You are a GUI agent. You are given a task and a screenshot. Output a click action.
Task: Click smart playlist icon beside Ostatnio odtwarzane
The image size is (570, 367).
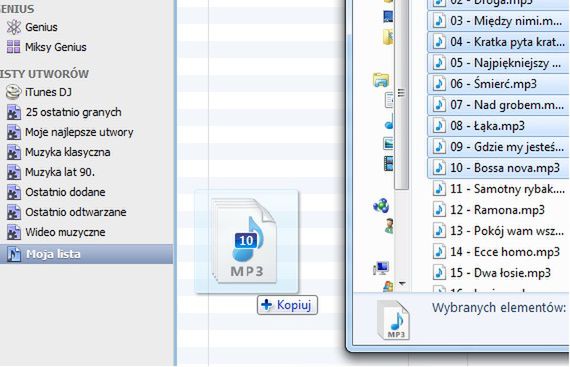14,212
